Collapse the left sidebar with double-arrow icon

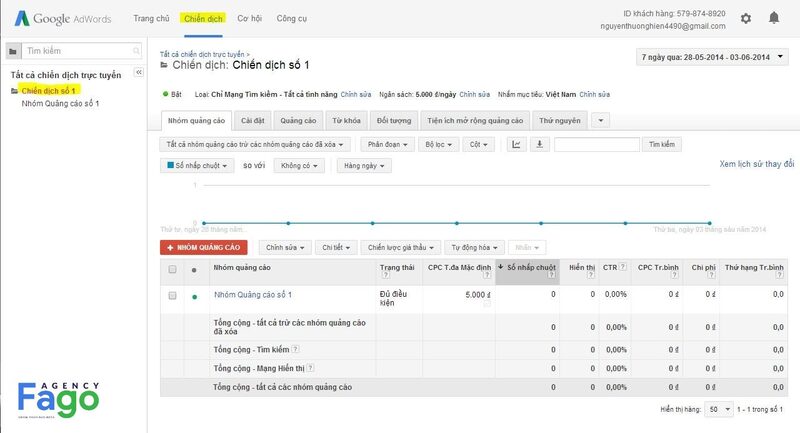point(138,72)
